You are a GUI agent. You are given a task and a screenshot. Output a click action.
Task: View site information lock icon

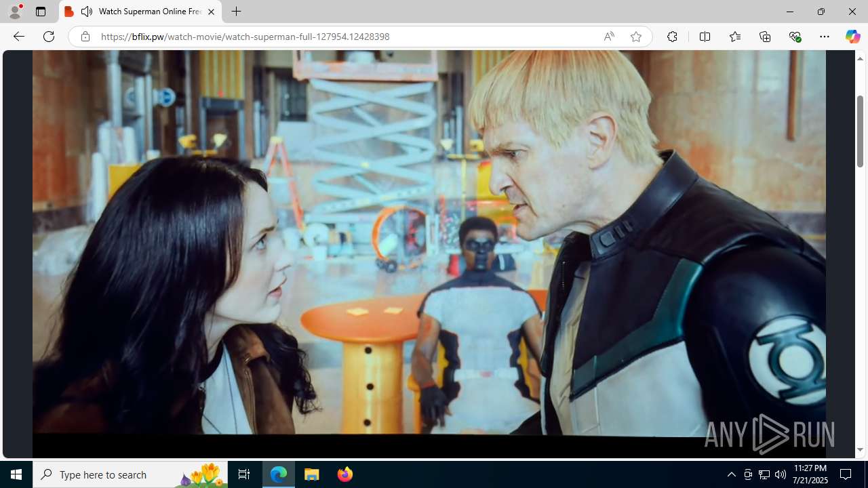tap(85, 37)
